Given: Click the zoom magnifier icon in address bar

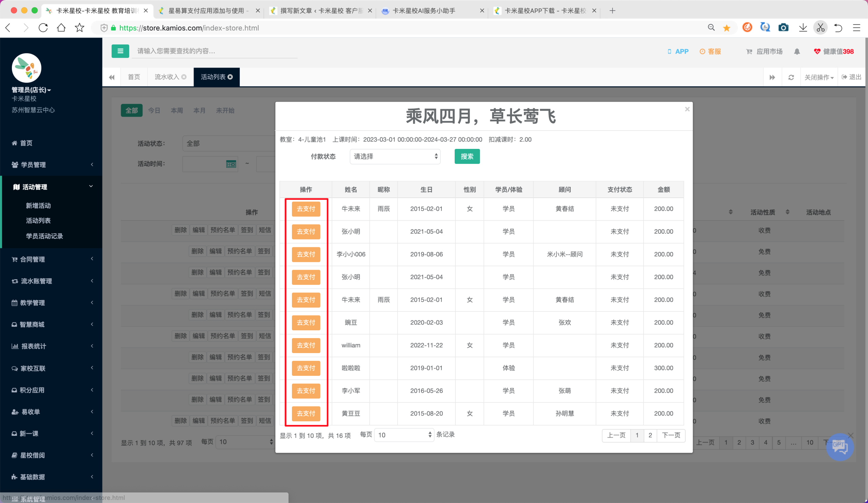Looking at the screenshot, I should 711,27.
